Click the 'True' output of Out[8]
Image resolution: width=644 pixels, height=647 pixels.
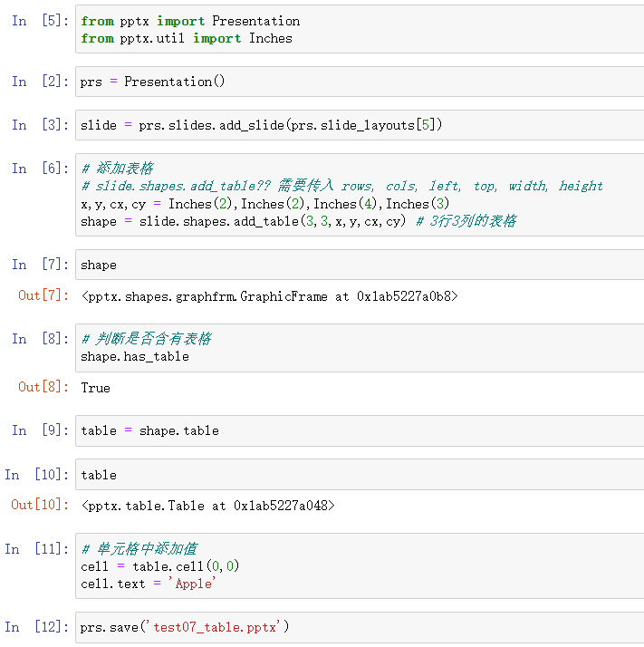(96, 388)
